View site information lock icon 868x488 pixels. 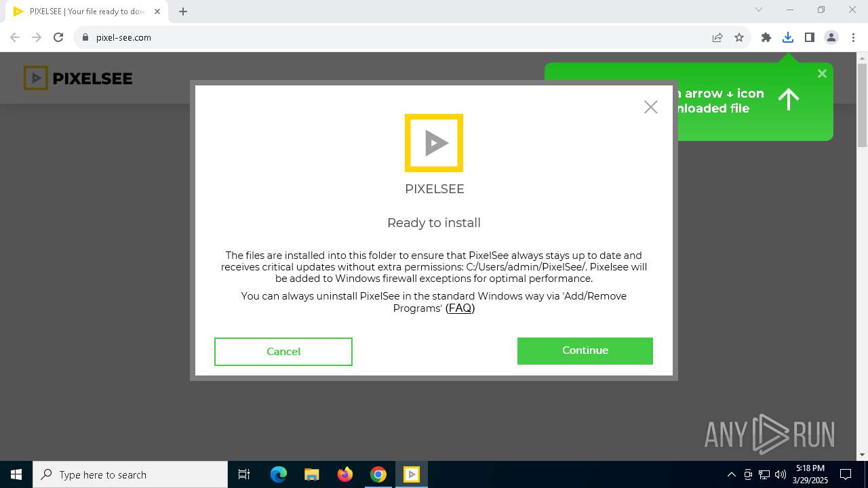click(x=85, y=37)
